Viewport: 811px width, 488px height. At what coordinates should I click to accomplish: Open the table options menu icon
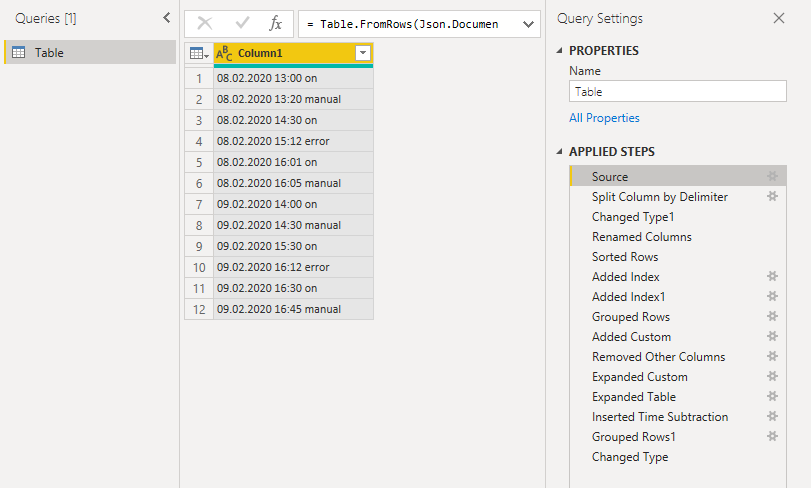[x=199, y=53]
